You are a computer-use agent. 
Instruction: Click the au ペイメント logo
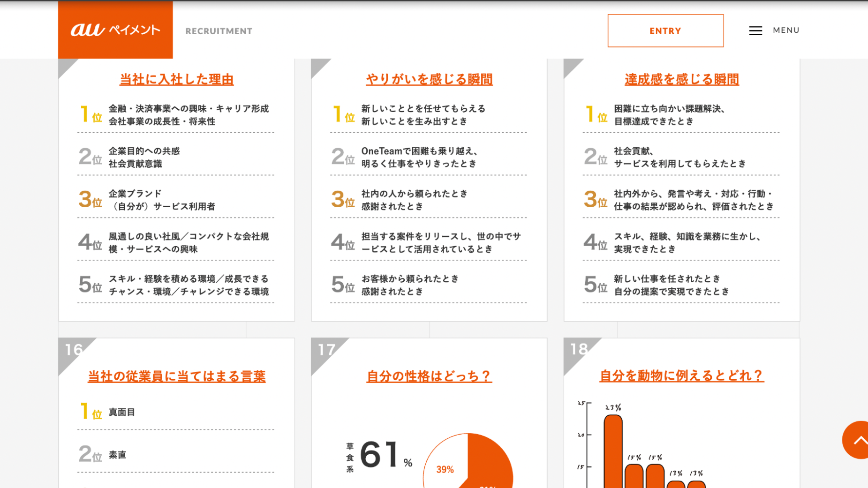point(115,30)
